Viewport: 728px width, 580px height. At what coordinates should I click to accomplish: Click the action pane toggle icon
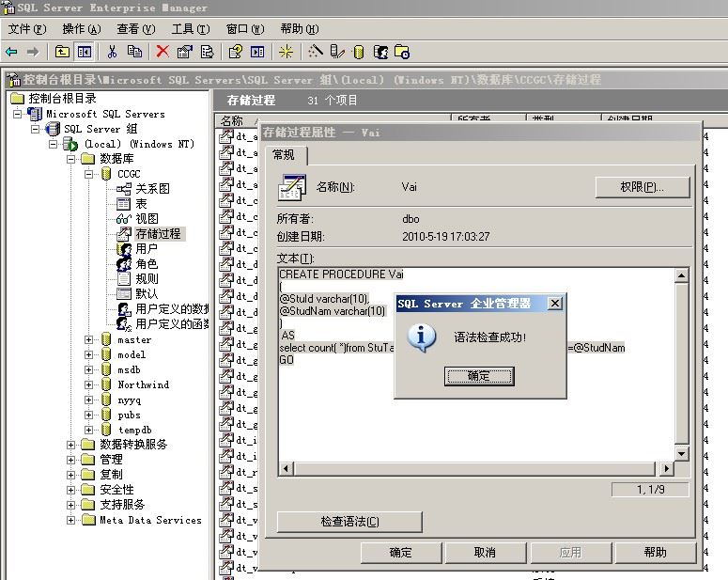coord(257,52)
